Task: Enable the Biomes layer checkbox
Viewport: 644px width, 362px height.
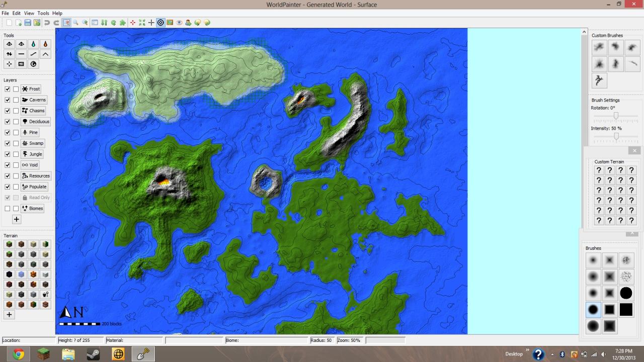Action: pyautogui.click(x=8, y=208)
